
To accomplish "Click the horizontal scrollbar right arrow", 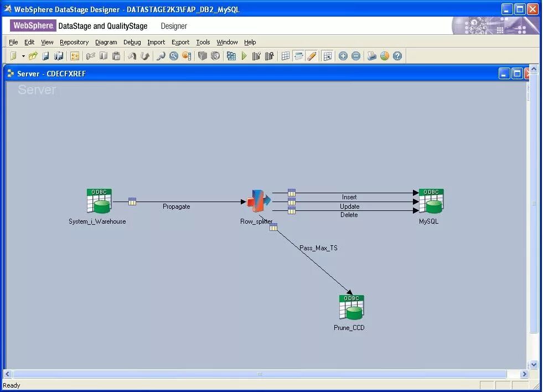I will 525,374.
